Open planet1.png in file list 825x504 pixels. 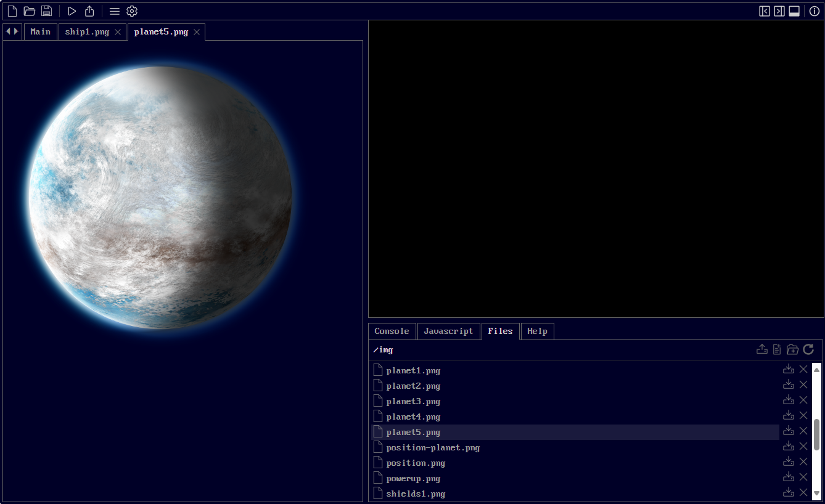[575, 370]
